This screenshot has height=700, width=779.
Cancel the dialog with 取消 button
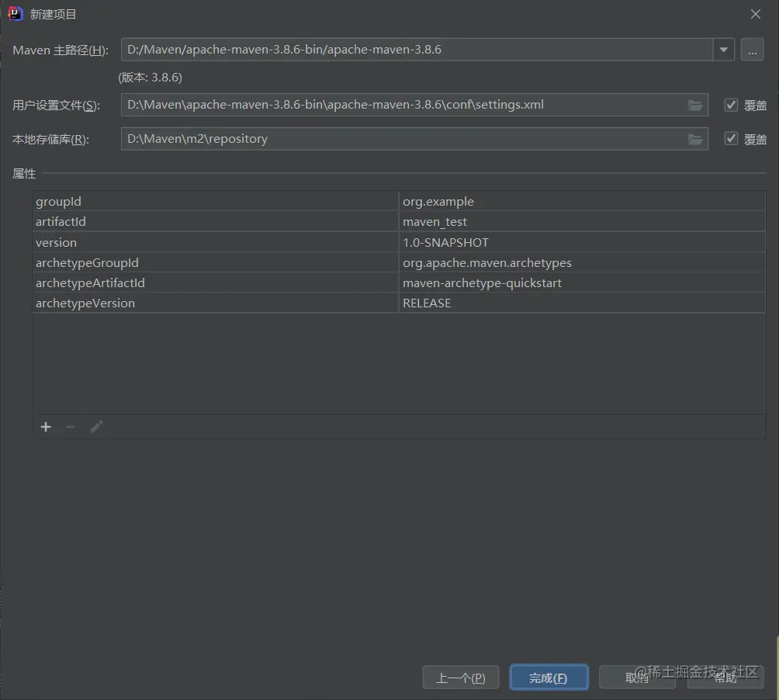tap(637, 677)
